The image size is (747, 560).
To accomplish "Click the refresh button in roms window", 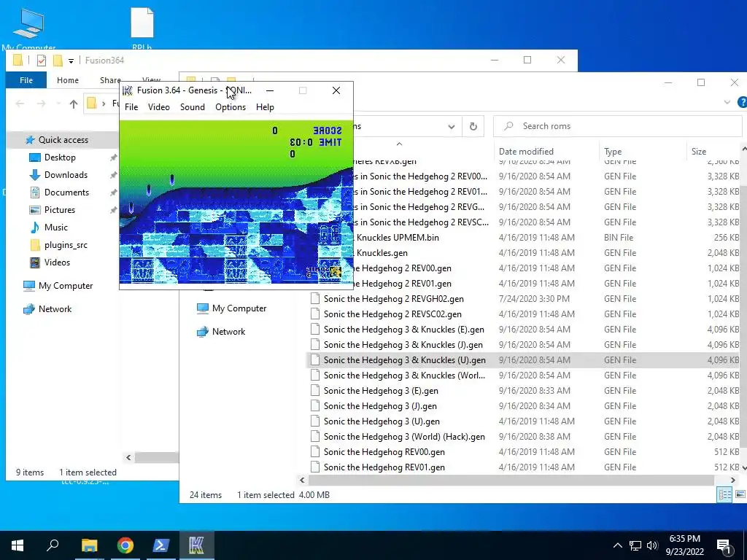I will (473, 126).
